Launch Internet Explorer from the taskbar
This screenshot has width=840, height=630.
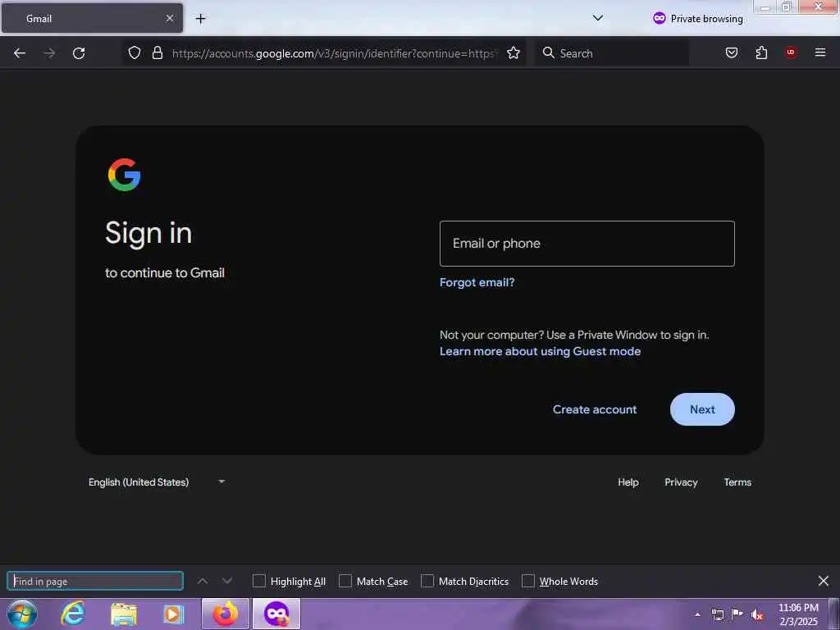click(x=73, y=614)
